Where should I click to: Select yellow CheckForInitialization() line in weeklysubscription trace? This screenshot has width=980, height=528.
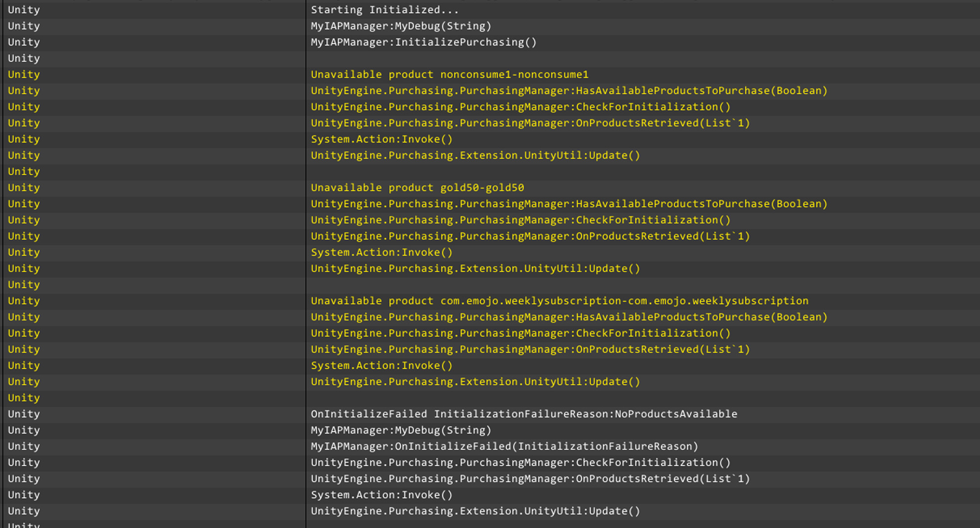tap(520, 333)
